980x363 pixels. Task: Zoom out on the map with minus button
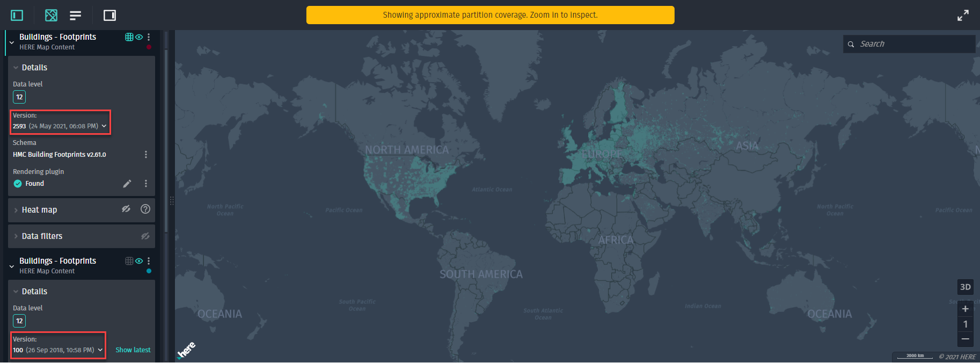click(x=965, y=339)
